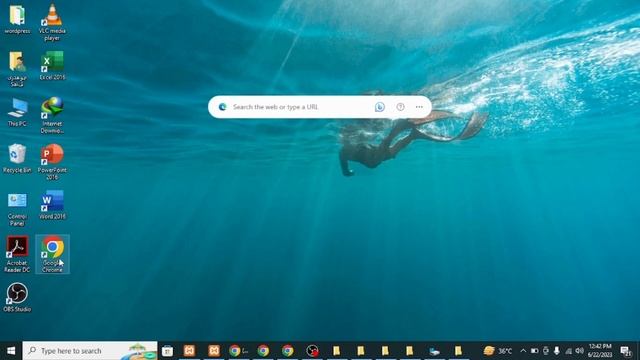The width and height of the screenshot is (640, 360).
Task: Check the battery status tray icon
Action: point(534,351)
